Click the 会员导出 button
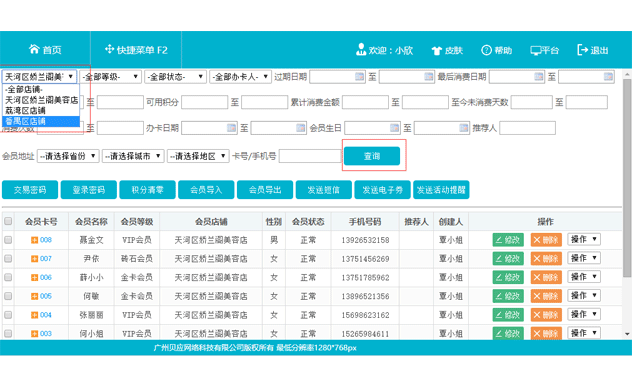 pyautogui.click(x=265, y=190)
